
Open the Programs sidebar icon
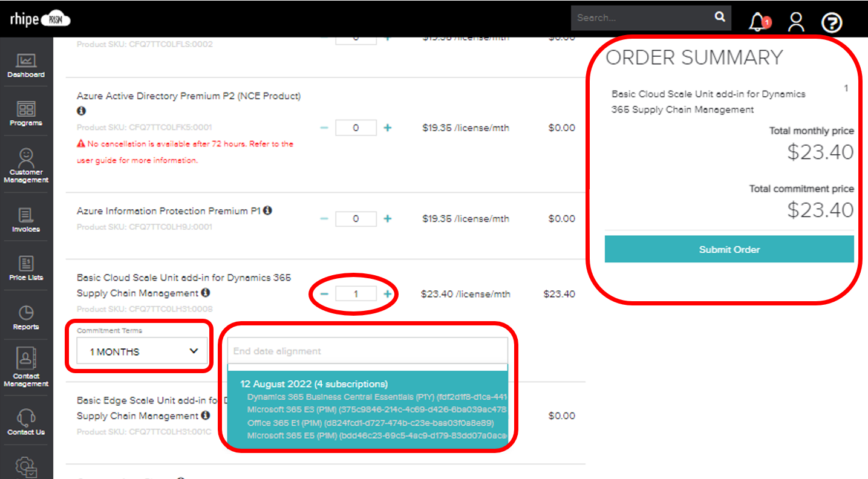pyautogui.click(x=26, y=113)
